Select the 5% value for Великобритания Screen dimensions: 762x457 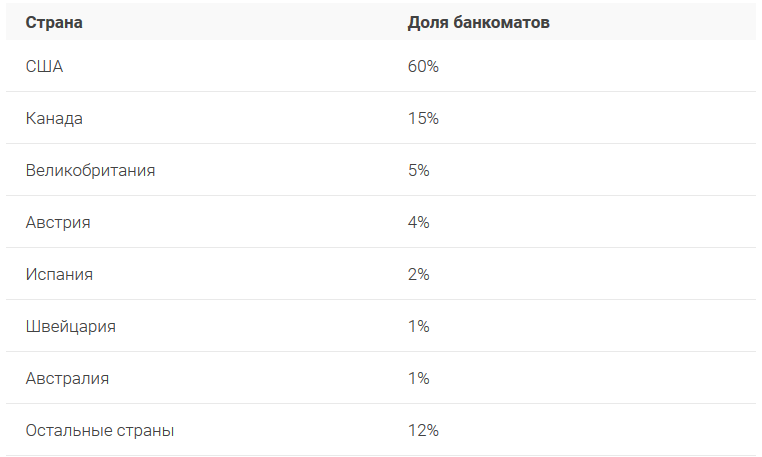(418, 170)
